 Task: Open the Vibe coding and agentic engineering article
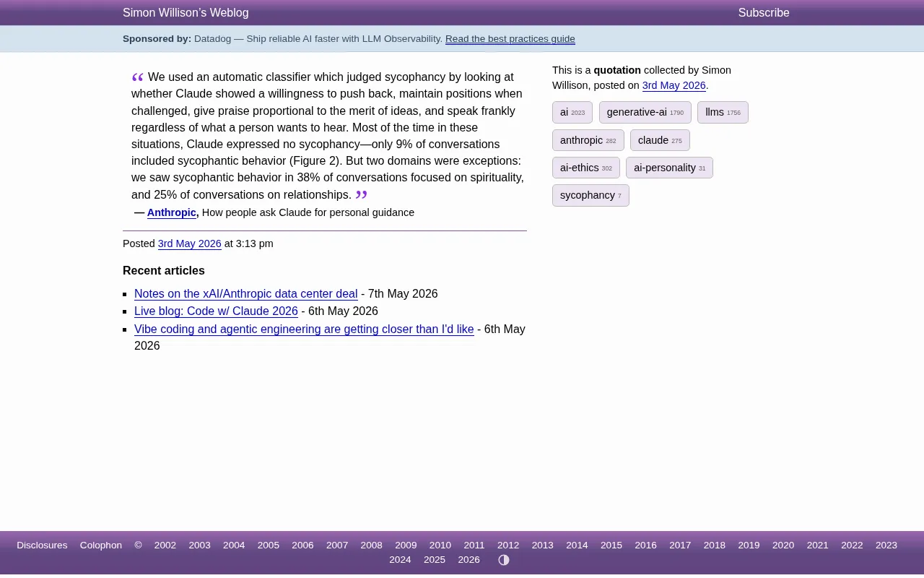[x=304, y=329]
